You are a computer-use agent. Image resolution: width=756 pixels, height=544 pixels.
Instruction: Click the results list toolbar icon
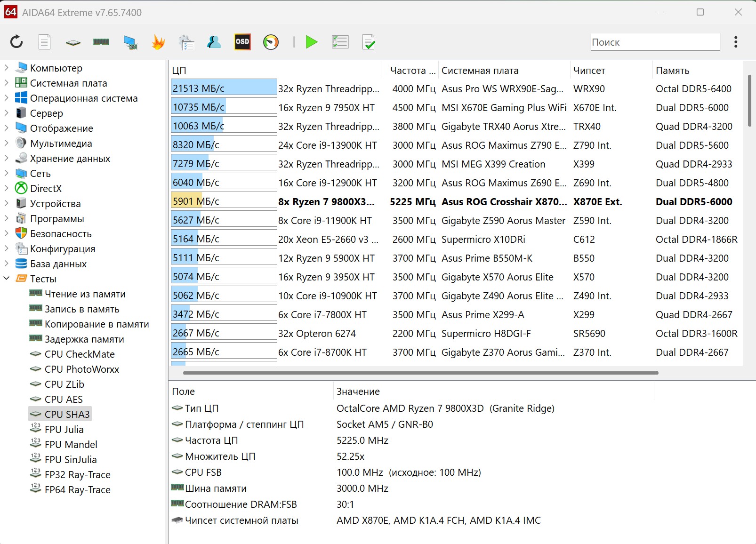[x=340, y=42]
